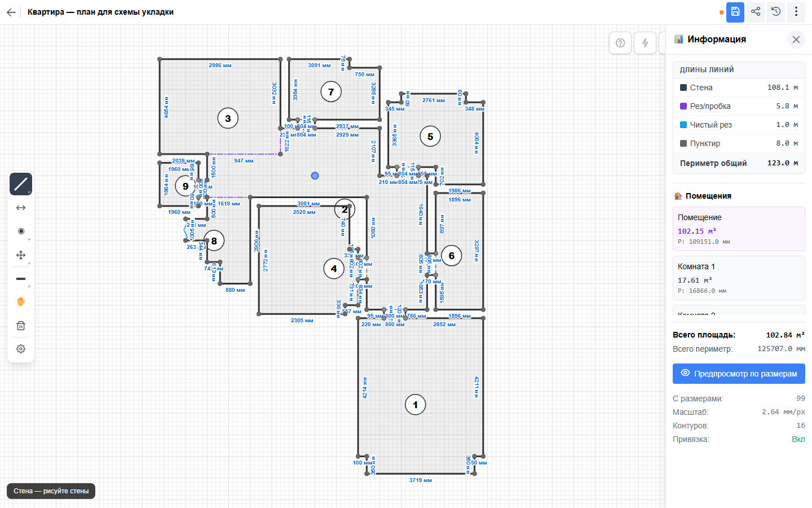Click the Периметр общий row
The image size is (812, 508).
tap(739, 163)
